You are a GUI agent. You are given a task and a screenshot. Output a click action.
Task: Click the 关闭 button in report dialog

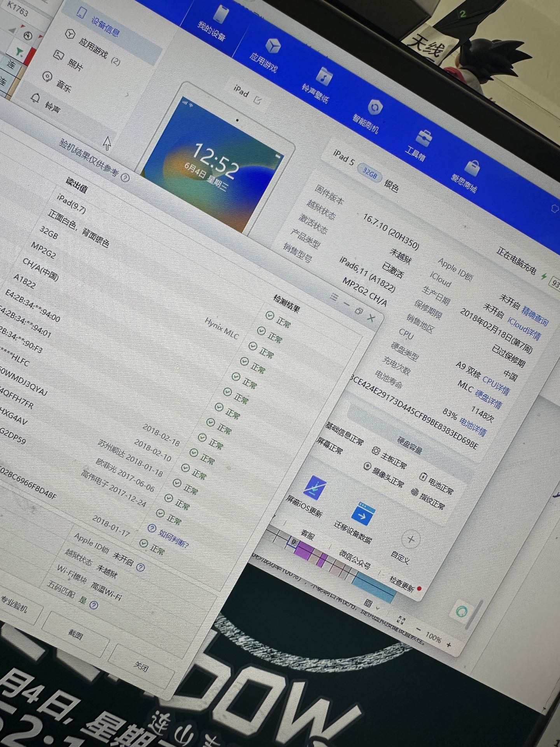pos(141,666)
